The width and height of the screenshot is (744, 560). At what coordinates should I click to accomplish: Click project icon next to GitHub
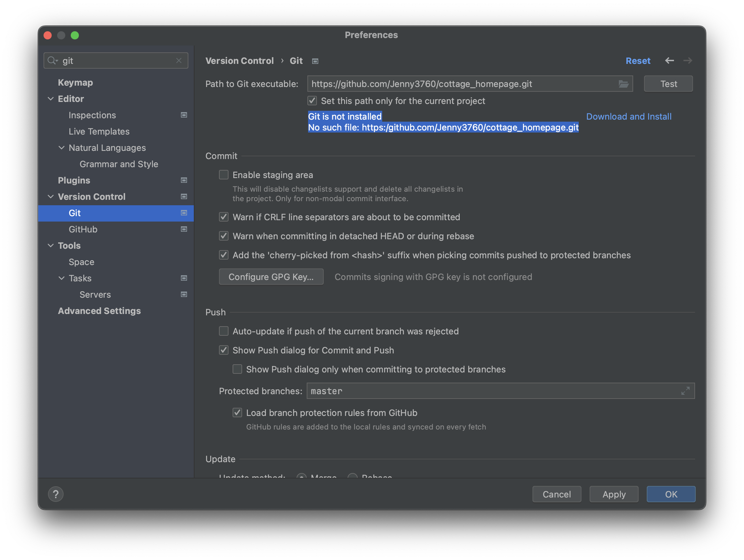tap(184, 229)
